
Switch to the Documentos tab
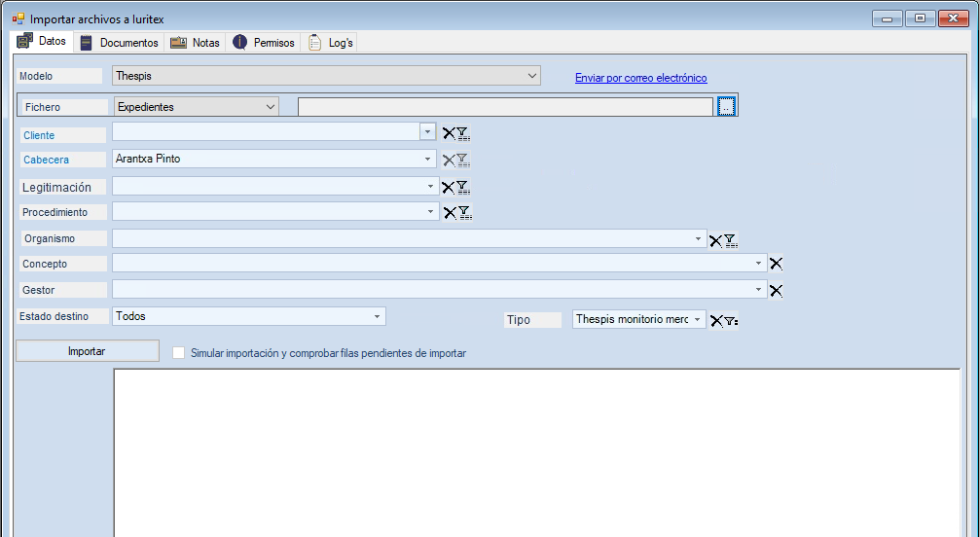click(x=120, y=43)
